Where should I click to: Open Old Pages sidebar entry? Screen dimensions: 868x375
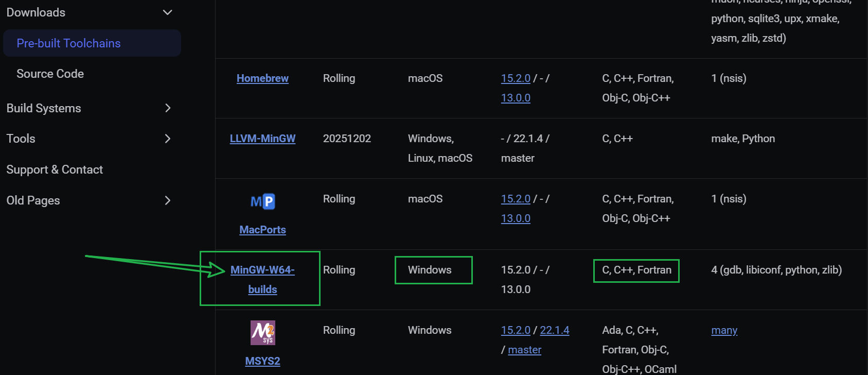33,200
